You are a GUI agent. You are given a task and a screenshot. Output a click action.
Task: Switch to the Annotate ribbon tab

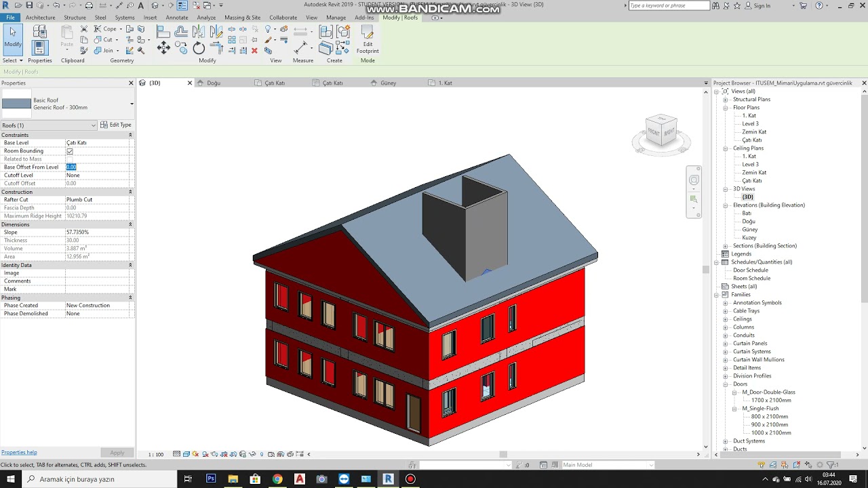pyautogui.click(x=177, y=18)
